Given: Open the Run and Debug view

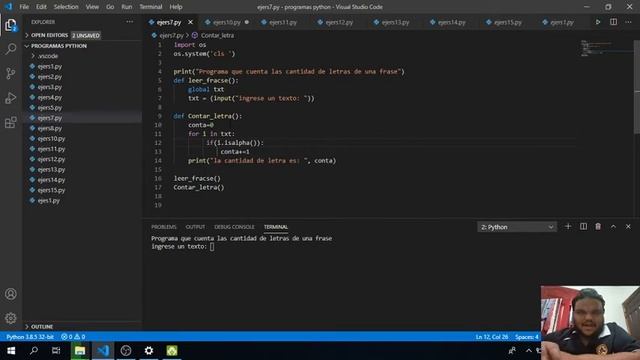Looking at the screenshot, I should click(11, 98).
